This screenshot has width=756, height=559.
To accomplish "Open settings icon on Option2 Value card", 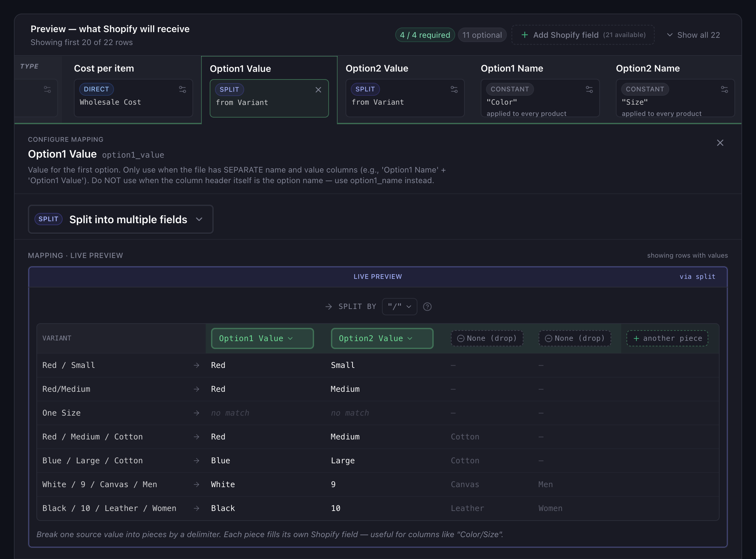I will (454, 89).
